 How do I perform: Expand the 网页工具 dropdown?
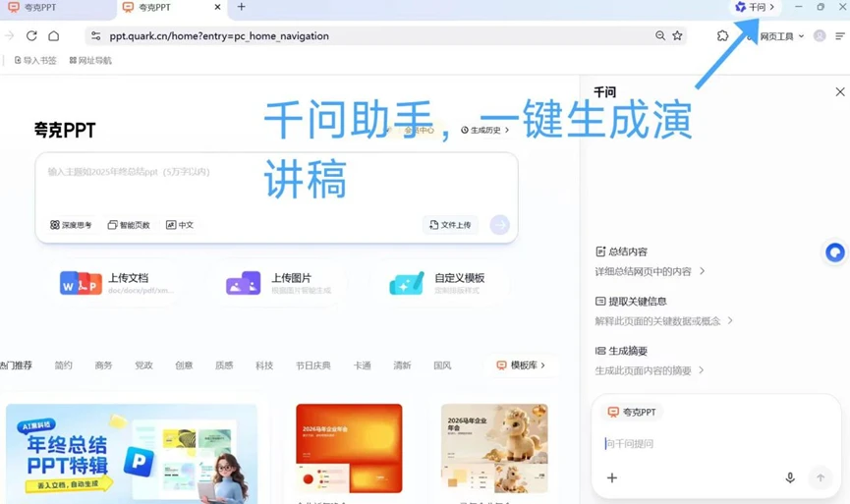tap(781, 36)
